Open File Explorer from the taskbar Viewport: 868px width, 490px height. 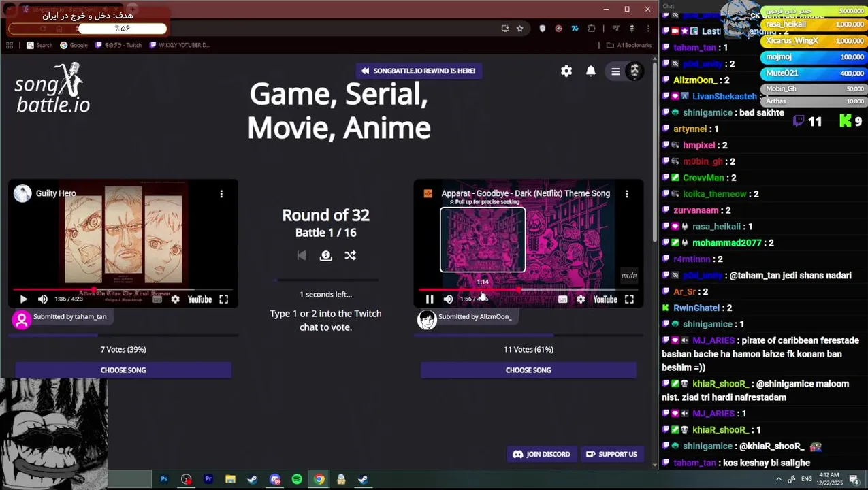(230, 479)
